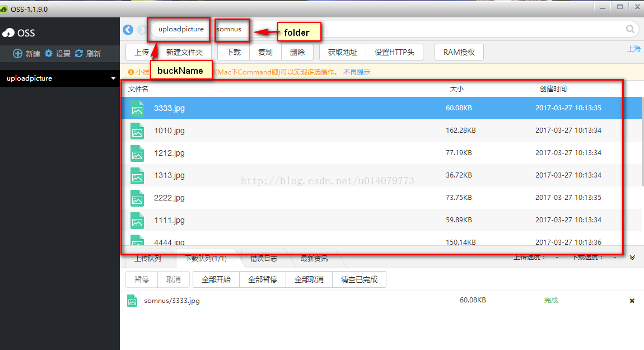The height and width of the screenshot is (350, 644).
Task: Collapse the queue panel with double chevron
Action: [632, 258]
